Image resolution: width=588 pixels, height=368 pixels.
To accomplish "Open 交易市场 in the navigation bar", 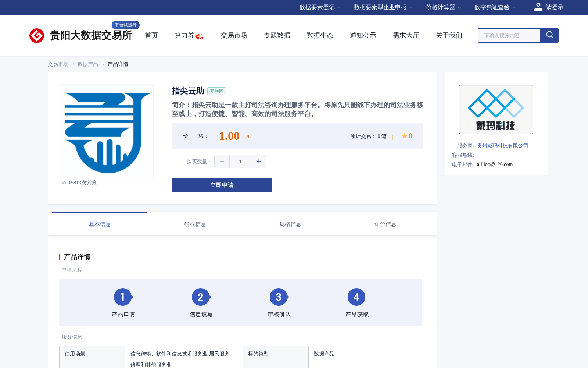I will [x=234, y=35].
